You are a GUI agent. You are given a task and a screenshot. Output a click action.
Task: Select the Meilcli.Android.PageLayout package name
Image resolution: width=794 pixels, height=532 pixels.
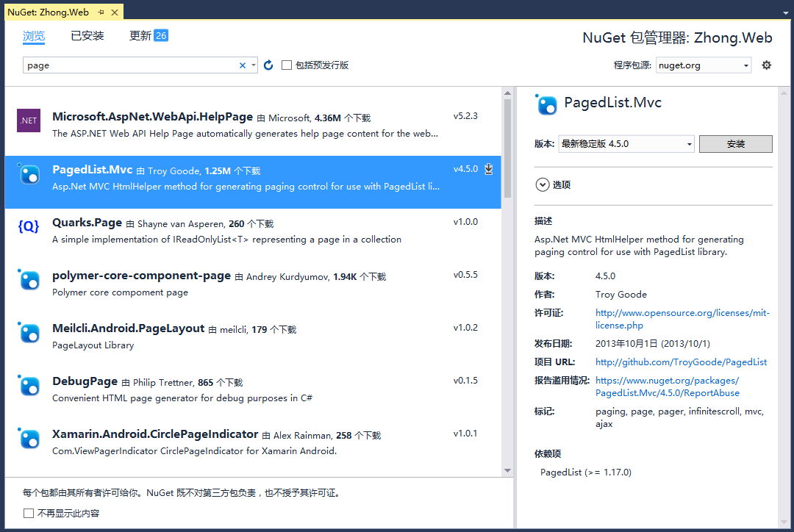(x=128, y=328)
